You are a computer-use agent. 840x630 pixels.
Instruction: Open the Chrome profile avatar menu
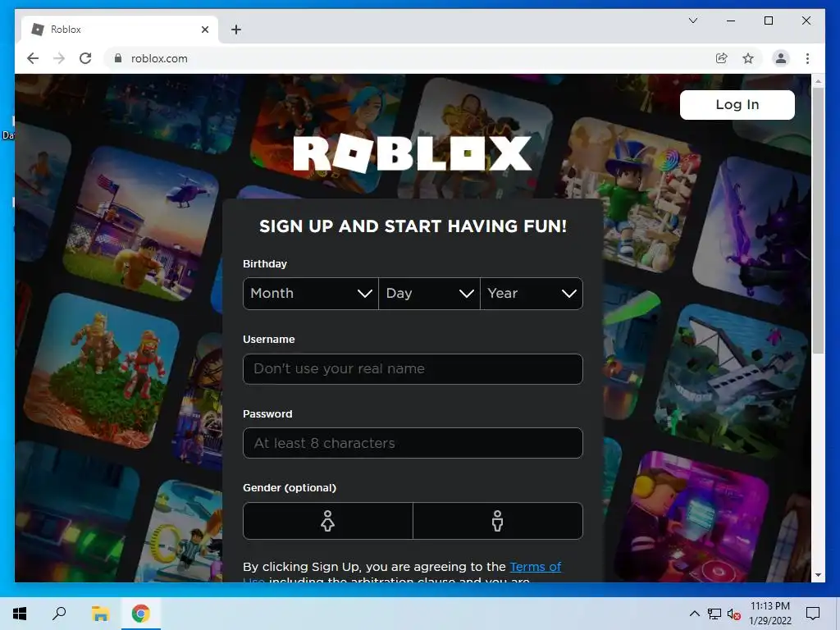coord(781,58)
